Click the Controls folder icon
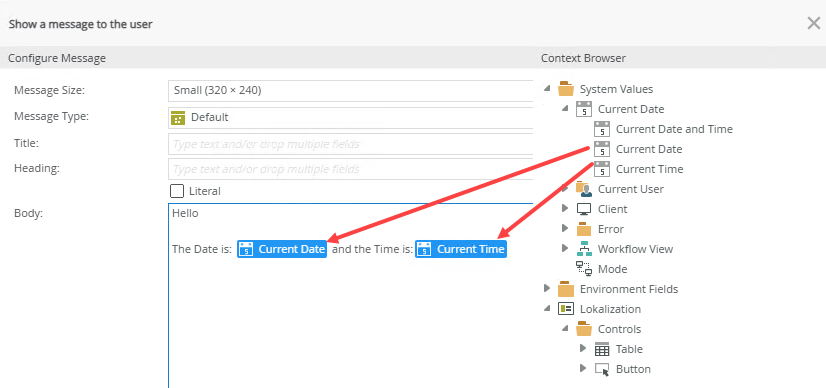Image resolution: width=826 pixels, height=388 pixels. [x=584, y=329]
